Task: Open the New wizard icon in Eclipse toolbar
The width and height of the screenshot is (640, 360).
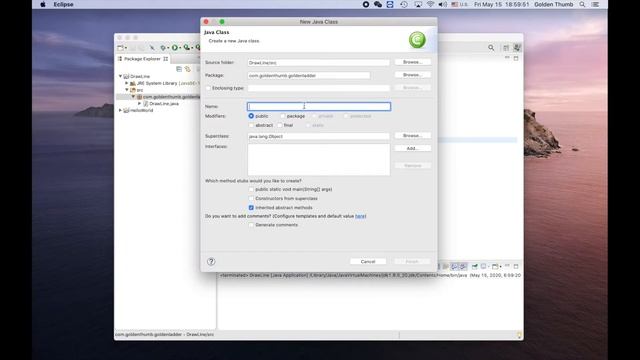Action: click(x=120, y=48)
